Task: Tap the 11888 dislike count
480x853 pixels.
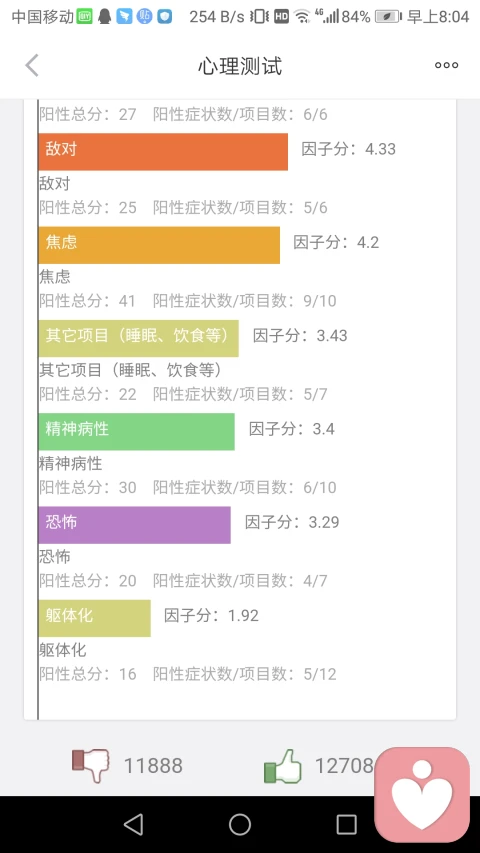Action: (153, 766)
